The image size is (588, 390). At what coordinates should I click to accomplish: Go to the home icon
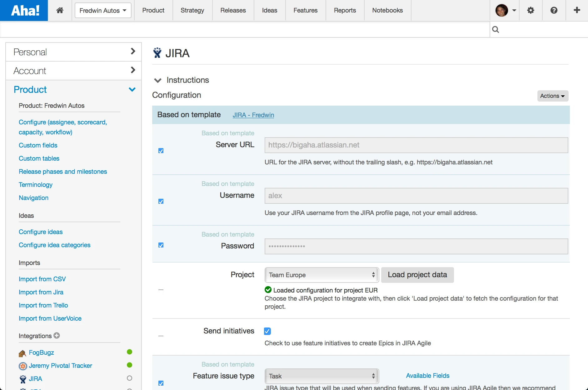click(60, 10)
